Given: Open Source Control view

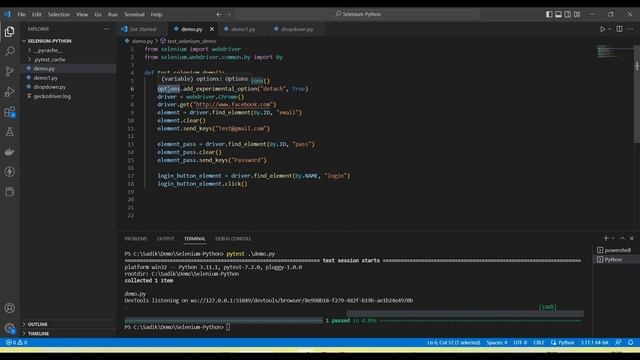Looking at the screenshot, I should click(9, 71).
